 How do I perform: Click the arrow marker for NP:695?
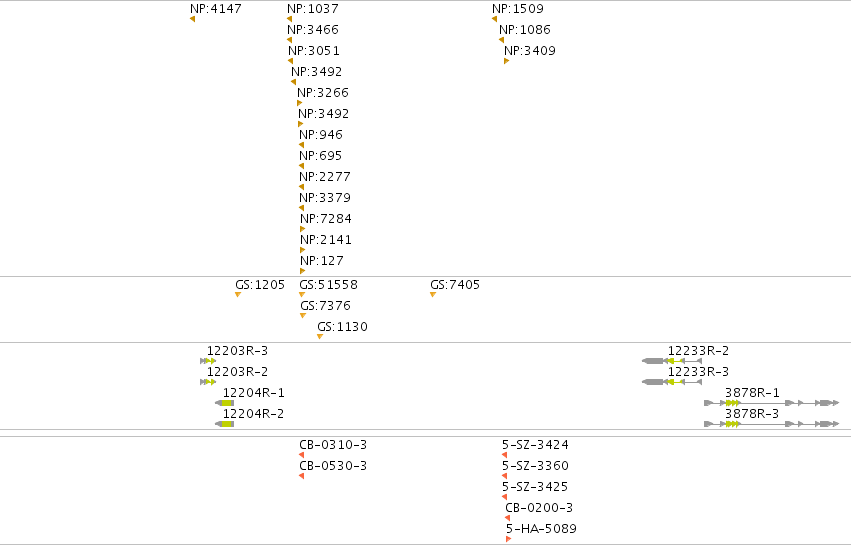(301, 166)
